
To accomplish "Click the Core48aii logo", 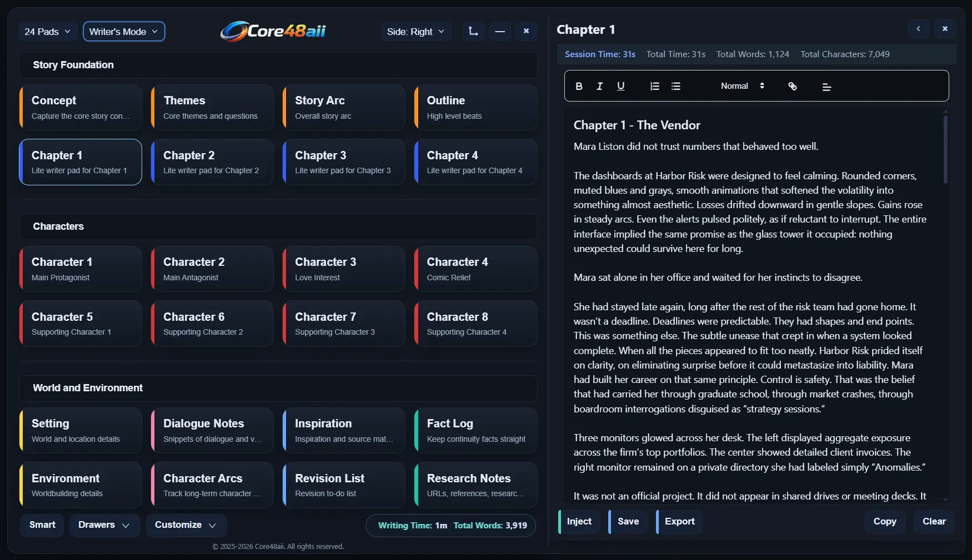I will [x=273, y=31].
